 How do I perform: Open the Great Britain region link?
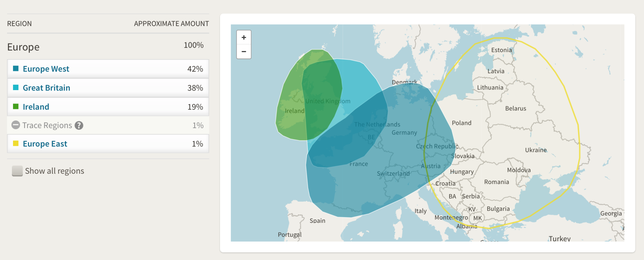click(46, 88)
